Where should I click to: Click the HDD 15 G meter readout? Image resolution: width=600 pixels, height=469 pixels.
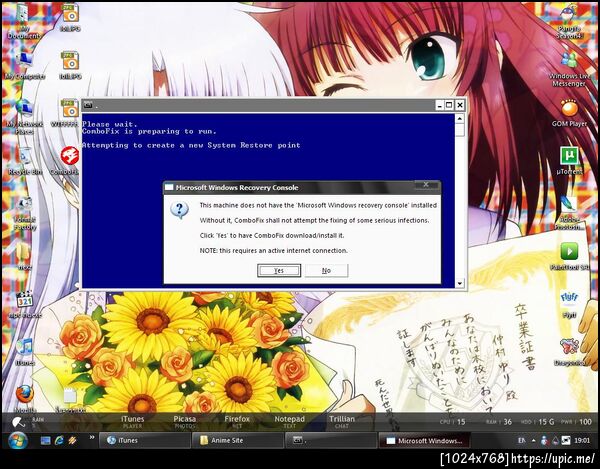click(x=537, y=422)
